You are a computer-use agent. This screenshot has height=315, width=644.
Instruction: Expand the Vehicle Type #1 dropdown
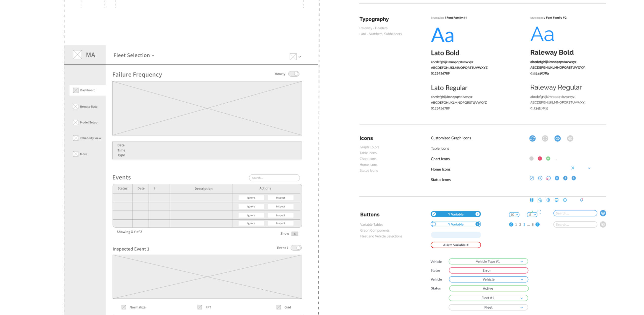(x=488, y=261)
